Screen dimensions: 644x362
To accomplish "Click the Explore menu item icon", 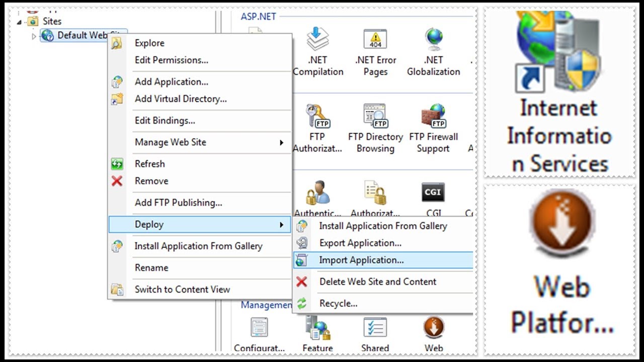I will (117, 43).
